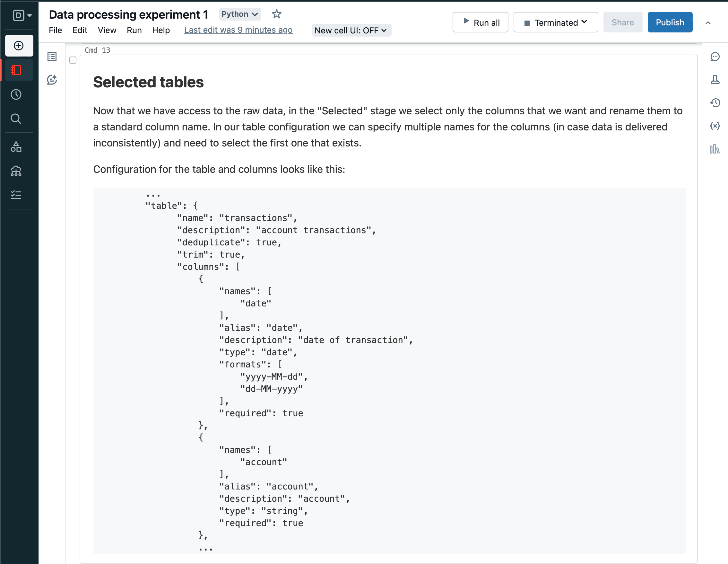Image resolution: width=728 pixels, height=564 pixels.
Task: Open the table of contents panel icon
Action: tap(52, 57)
